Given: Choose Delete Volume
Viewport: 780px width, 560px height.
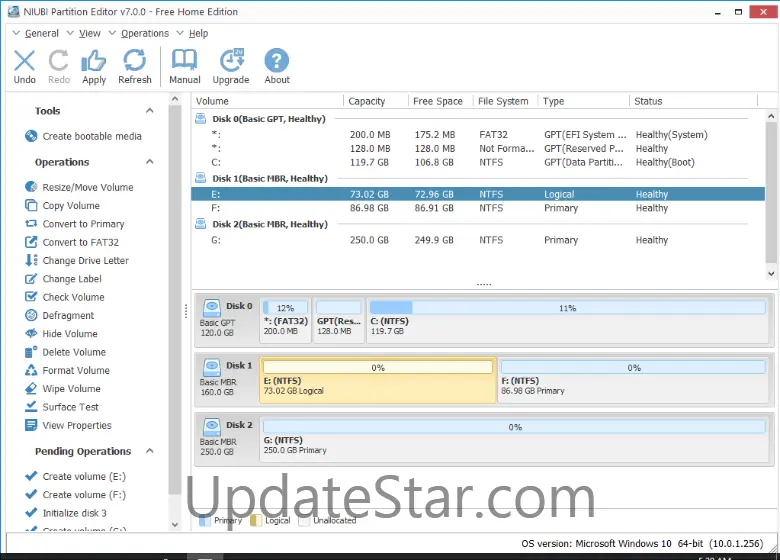Looking at the screenshot, I should click(65, 352).
